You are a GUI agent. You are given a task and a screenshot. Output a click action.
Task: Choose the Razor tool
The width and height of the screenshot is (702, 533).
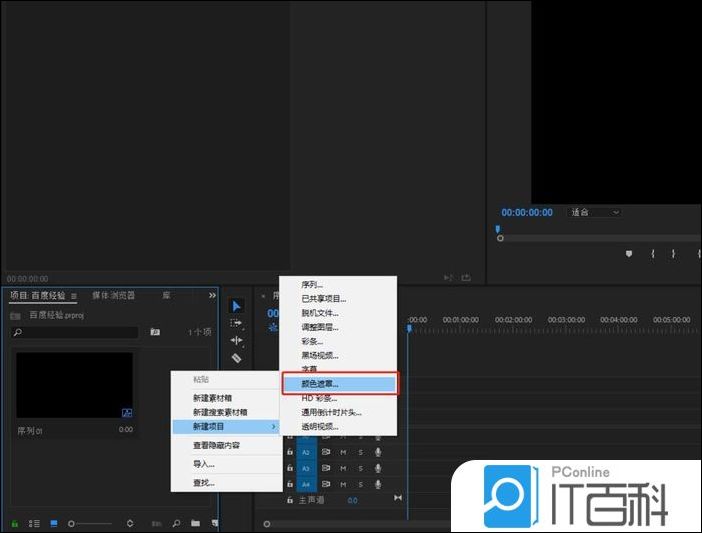(x=237, y=357)
